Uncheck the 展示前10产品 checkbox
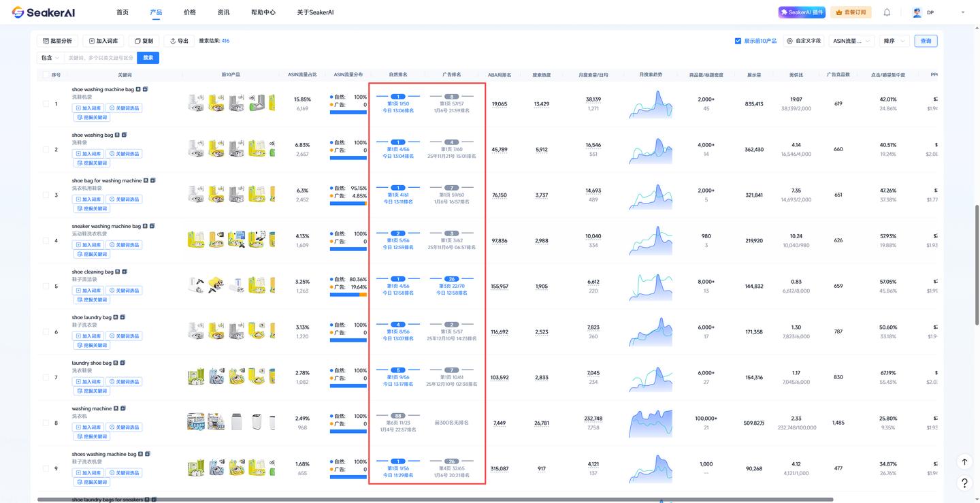 738,41
